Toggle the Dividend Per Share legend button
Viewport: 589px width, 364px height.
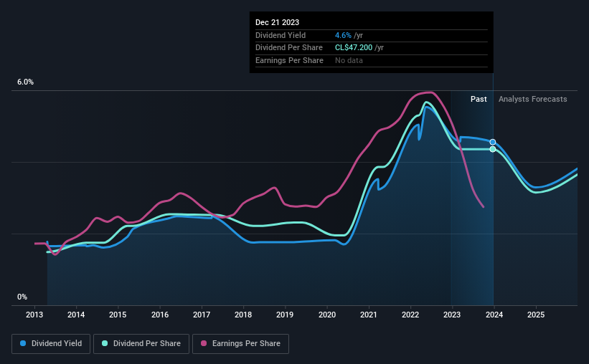141,344
